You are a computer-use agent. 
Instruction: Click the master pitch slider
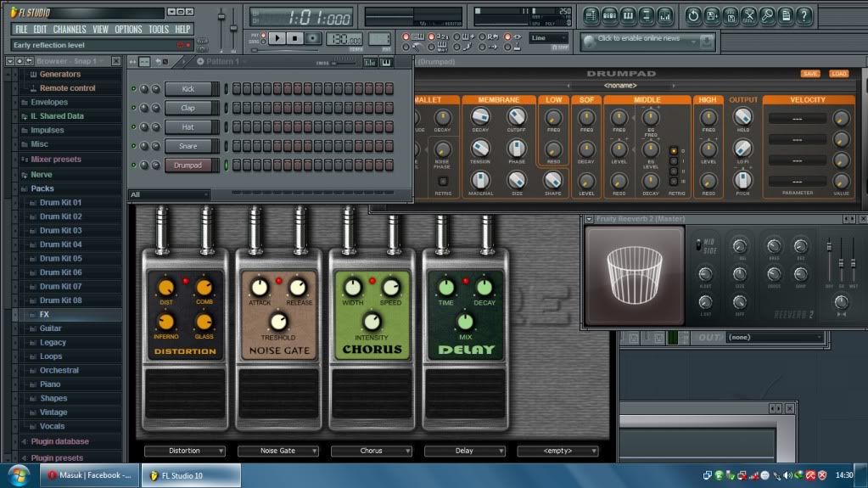(x=233, y=30)
